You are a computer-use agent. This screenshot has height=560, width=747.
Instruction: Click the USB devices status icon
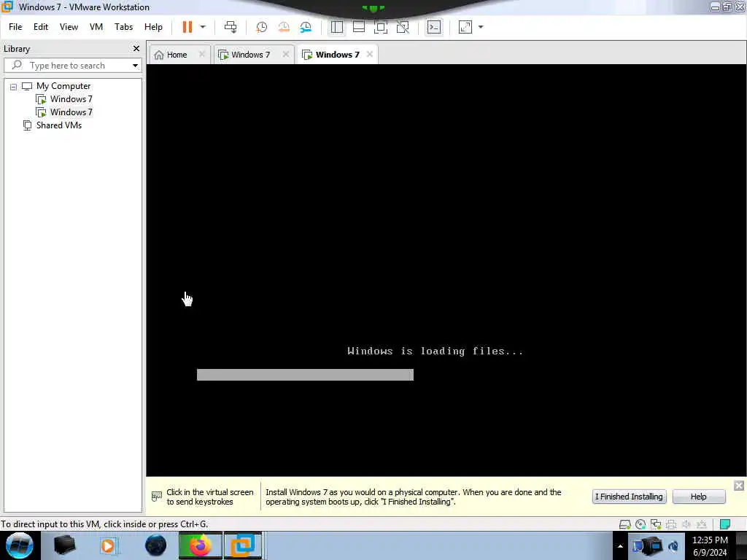click(702, 524)
